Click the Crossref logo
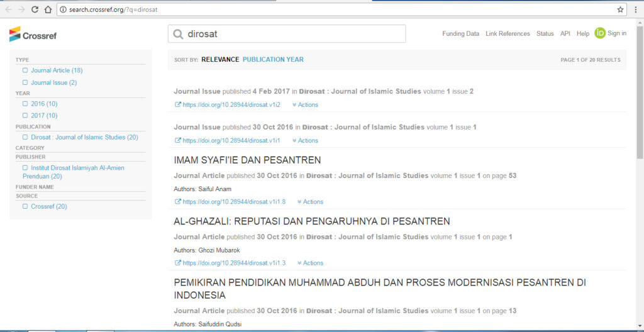The width and height of the screenshot is (644, 332). pyautogui.click(x=33, y=35)
